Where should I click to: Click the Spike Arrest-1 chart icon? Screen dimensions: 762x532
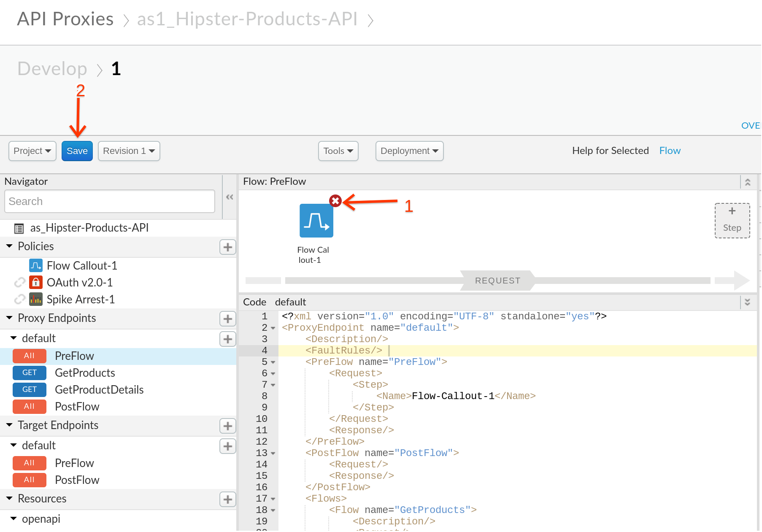(x=36, y=299)
